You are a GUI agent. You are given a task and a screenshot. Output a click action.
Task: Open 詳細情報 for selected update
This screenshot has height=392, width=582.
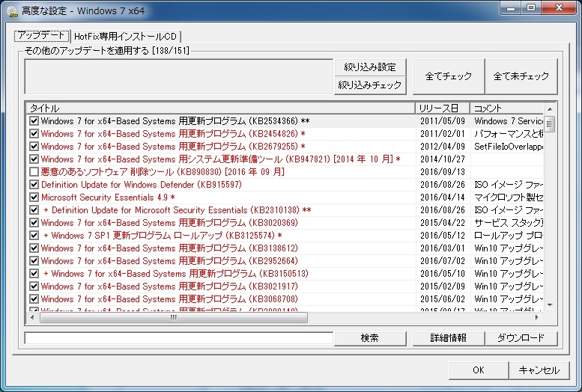tap(449, 338)
